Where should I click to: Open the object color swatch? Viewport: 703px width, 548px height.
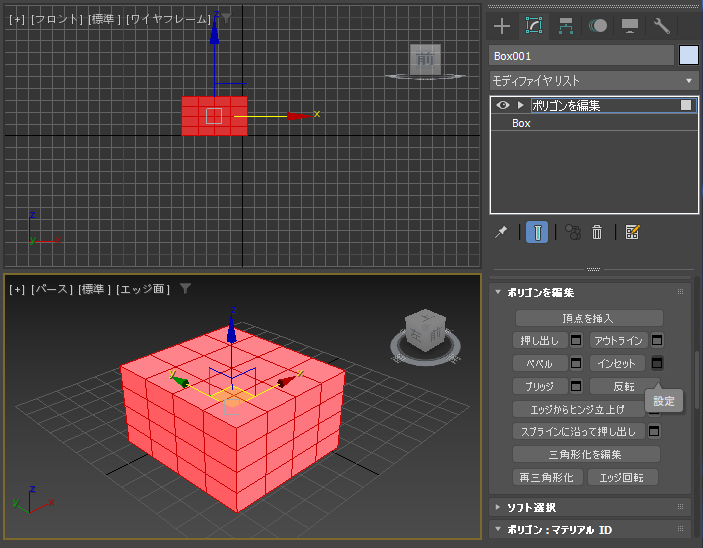click(689, 56)
